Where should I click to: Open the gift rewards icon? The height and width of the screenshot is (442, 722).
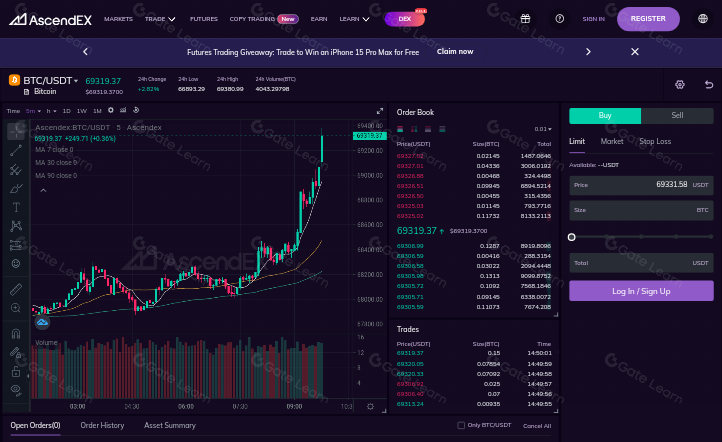(525, 19)
